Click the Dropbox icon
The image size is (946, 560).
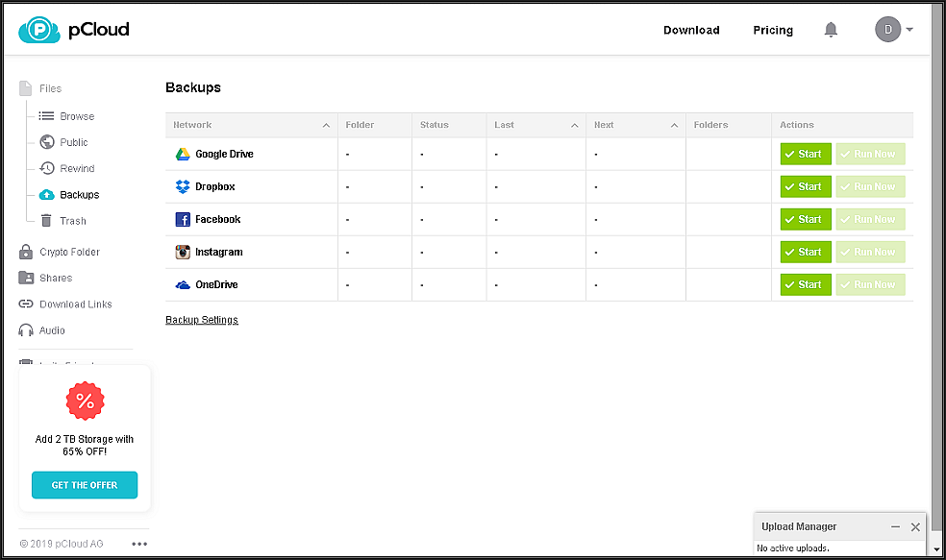point(183,187)
